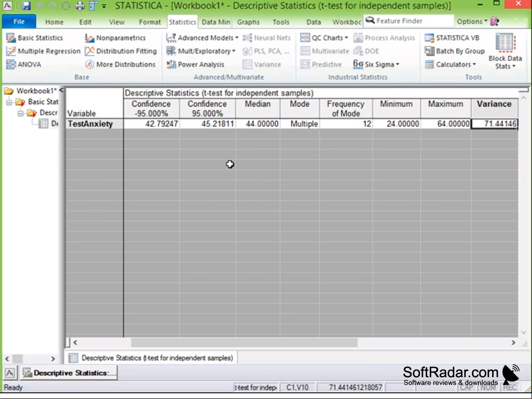Click the Redo icon in quick access toolbar
532x399 pixels.
pyautogui.click(x=53, y=6)
